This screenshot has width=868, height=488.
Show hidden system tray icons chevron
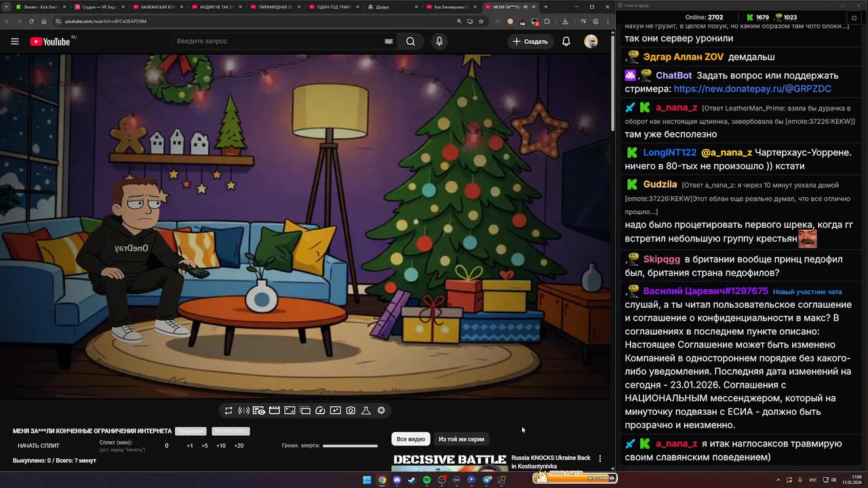coord(778,480)
